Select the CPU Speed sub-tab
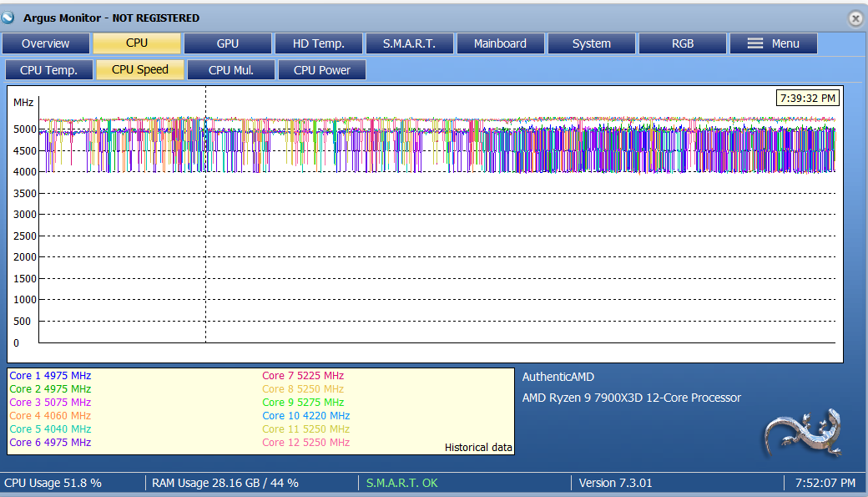This screenshot has height=497, width=868. (140, 70)
